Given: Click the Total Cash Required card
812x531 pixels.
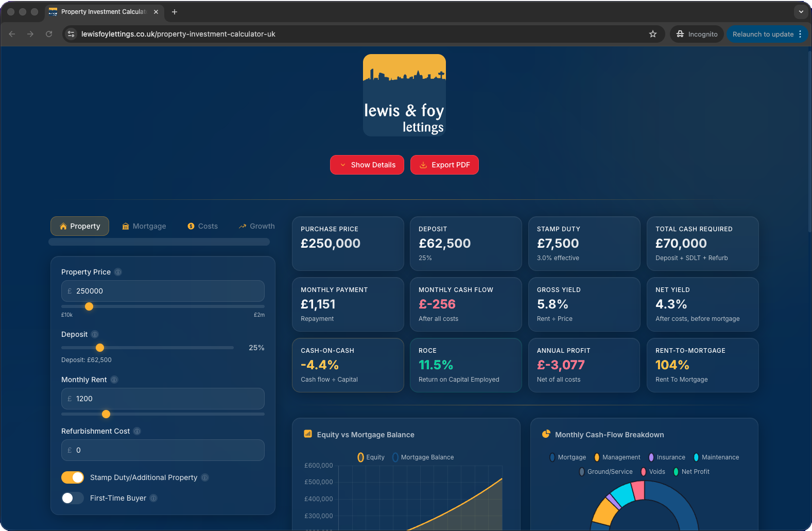Looking at the screenshot, I should (x=703, y=244).
